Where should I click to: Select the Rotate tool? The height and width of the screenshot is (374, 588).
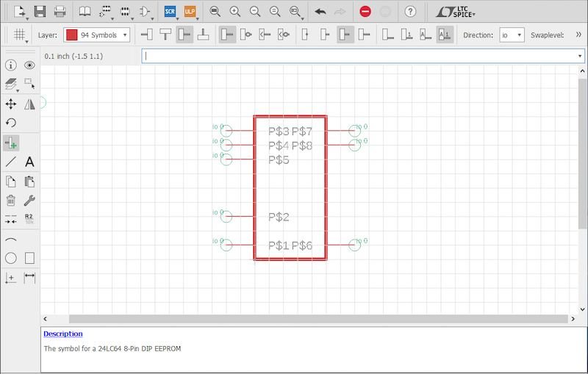pos(11,123)
